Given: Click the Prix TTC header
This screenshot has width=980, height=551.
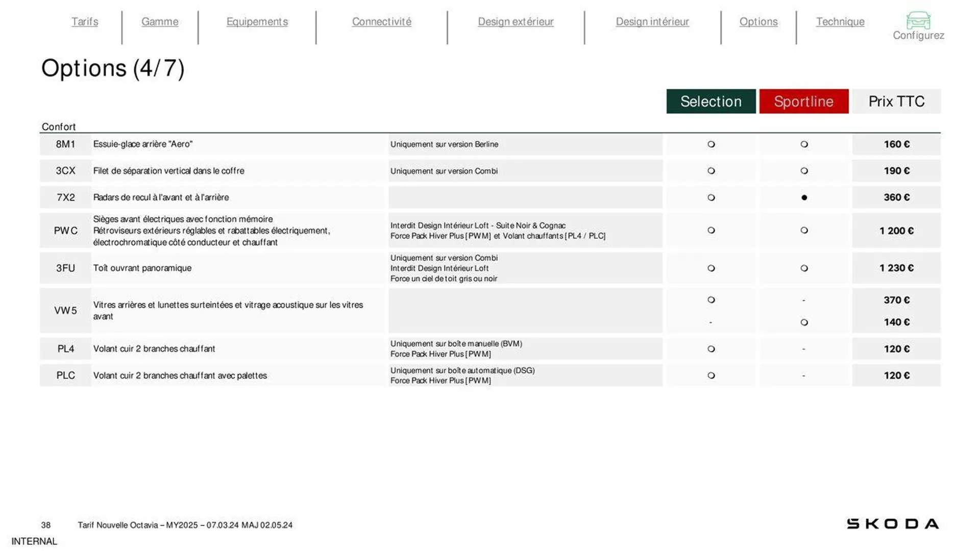Looking at the screenshot, I should tap(896, 101).
